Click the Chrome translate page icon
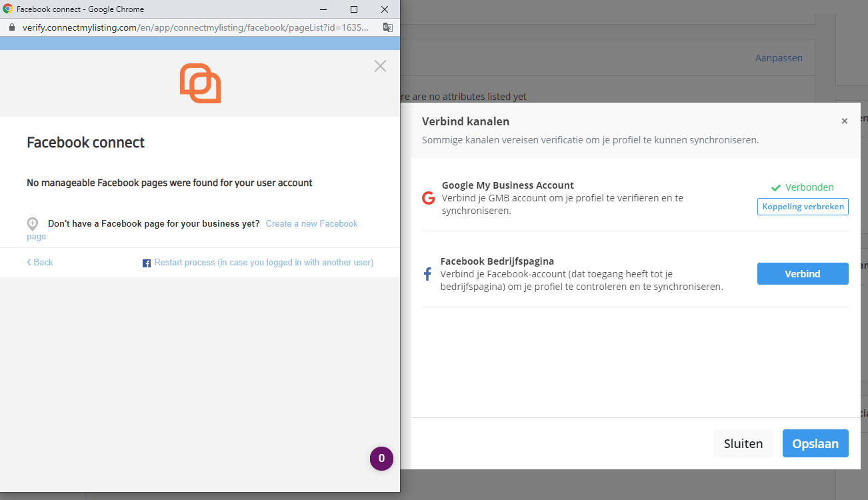This screenshot has width=868, height=500. (388, 27)
